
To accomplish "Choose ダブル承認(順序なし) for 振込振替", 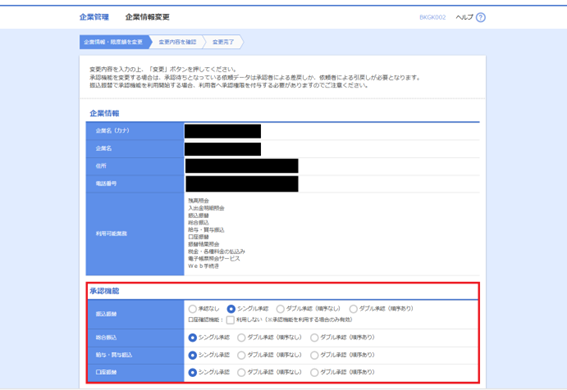I will [x=280, y=309].
